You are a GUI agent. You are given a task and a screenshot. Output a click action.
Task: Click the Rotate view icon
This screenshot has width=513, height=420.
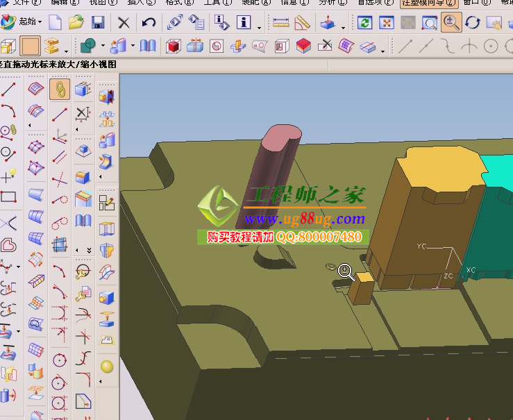tap(473, 23)
